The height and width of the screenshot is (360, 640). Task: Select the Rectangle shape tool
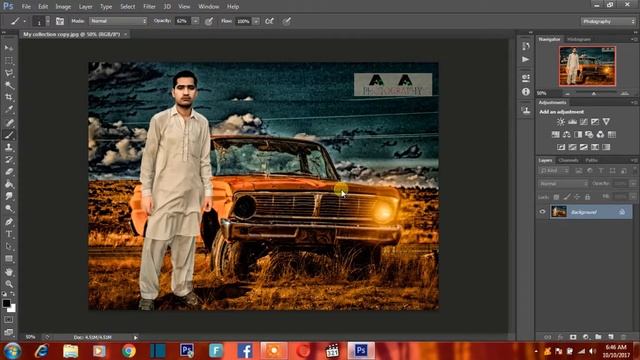pos(9,259)
